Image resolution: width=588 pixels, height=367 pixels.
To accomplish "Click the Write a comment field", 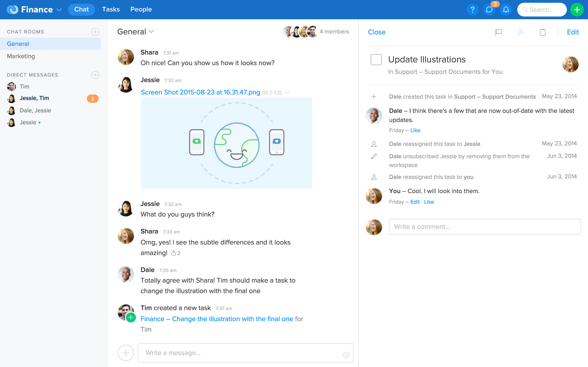I will coord(485,227).
